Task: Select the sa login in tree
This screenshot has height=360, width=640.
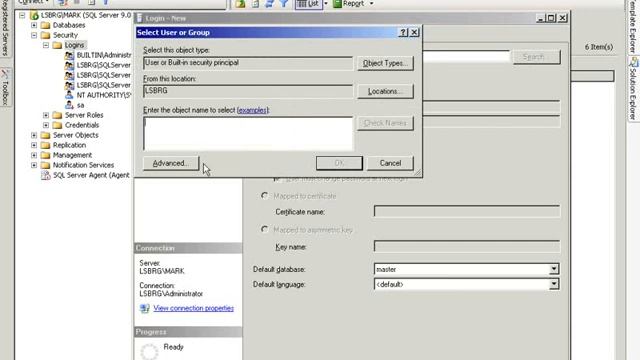Action: pyautogui.click(x=80, y=105)
